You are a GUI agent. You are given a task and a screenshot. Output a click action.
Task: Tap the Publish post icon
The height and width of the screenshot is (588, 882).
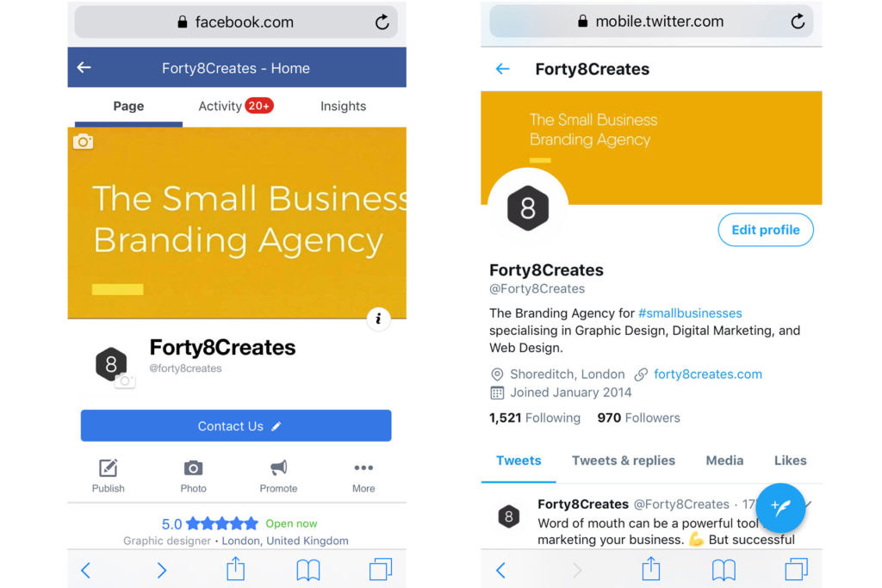click(108, 467)
